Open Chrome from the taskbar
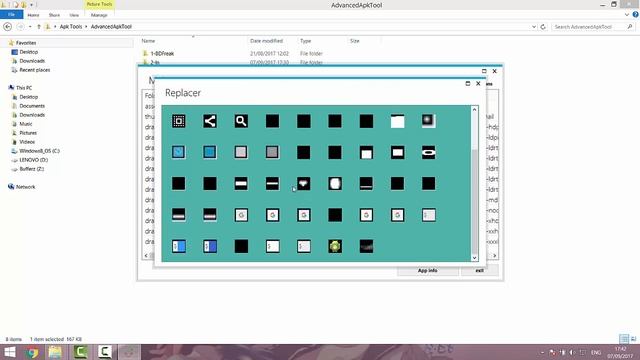This screenshot has width=640, height=360. [x=32, y=352]
